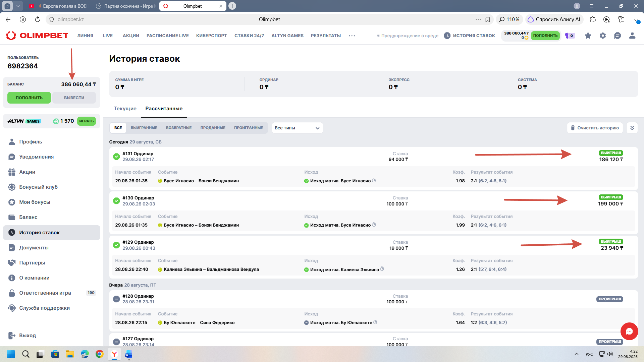Collapse all bets with double-chevron button
This screenshot has width=644, height=362.
[632, 128]
